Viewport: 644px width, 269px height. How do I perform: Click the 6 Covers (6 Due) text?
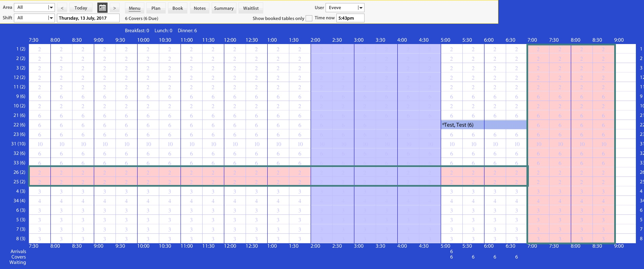point(142,18)
